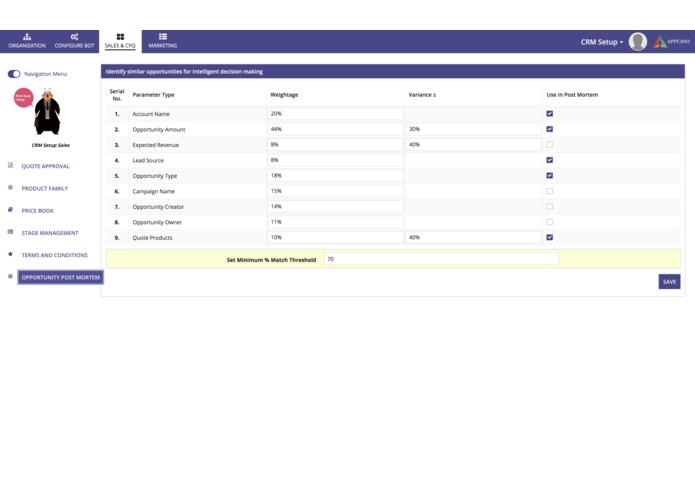Uncheck Post Mortem for Quote Products
The width and height of the screenshot is (695, 494).
click(x=550, y=238)
